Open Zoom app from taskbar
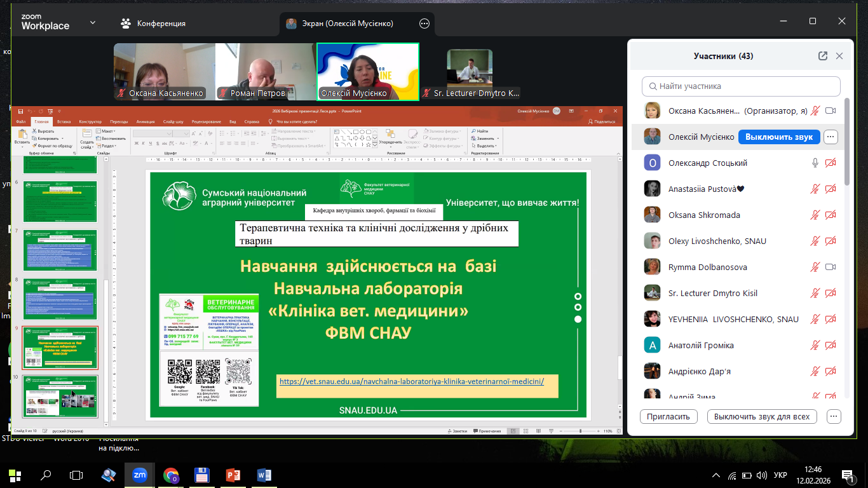The height and width of the screenshot is (488, 868). (x=139, y=475)
